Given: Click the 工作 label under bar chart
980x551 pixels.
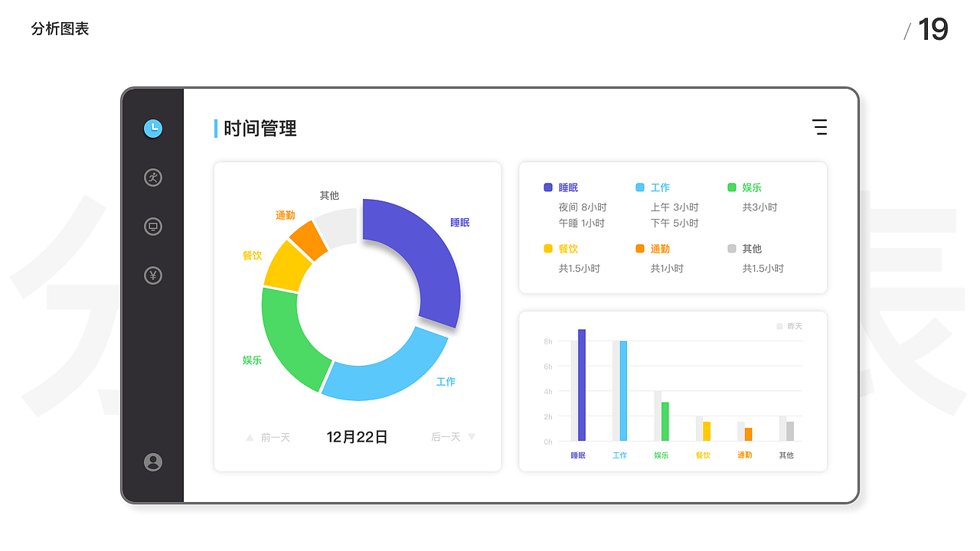Looking at the screenshot, I should click(619, 455).
